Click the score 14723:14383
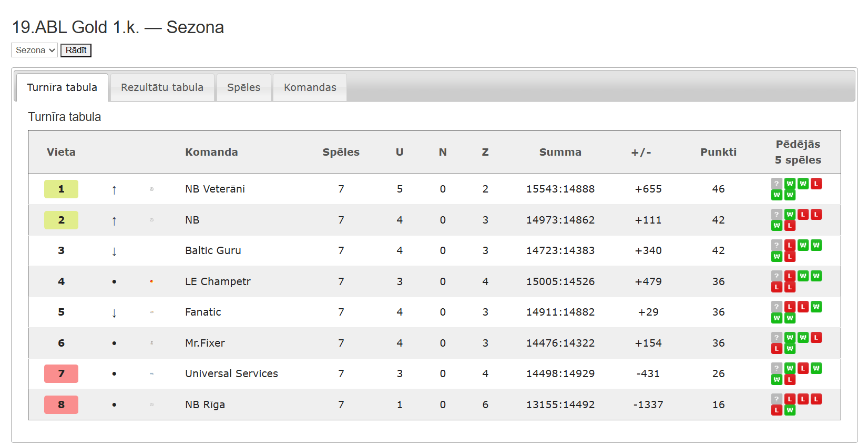Image resolution: width=868 pixels, height=445 pixels. tap(560, 250)
